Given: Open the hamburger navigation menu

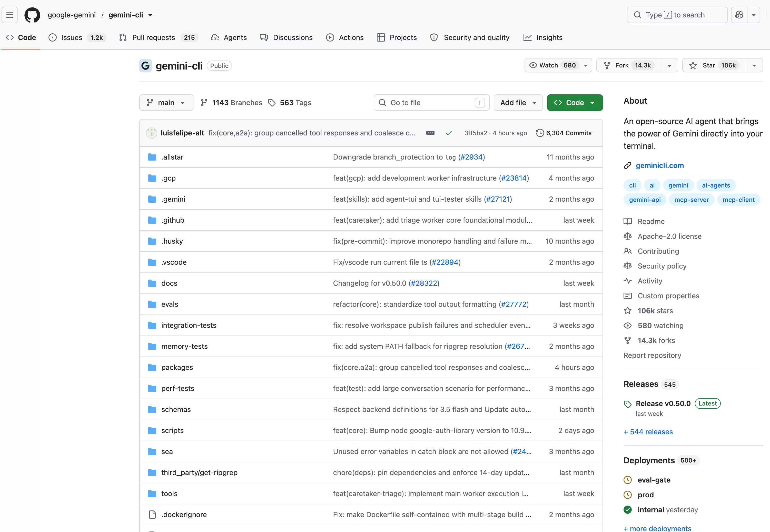Looking at the screenshot, I should point(10,15).
